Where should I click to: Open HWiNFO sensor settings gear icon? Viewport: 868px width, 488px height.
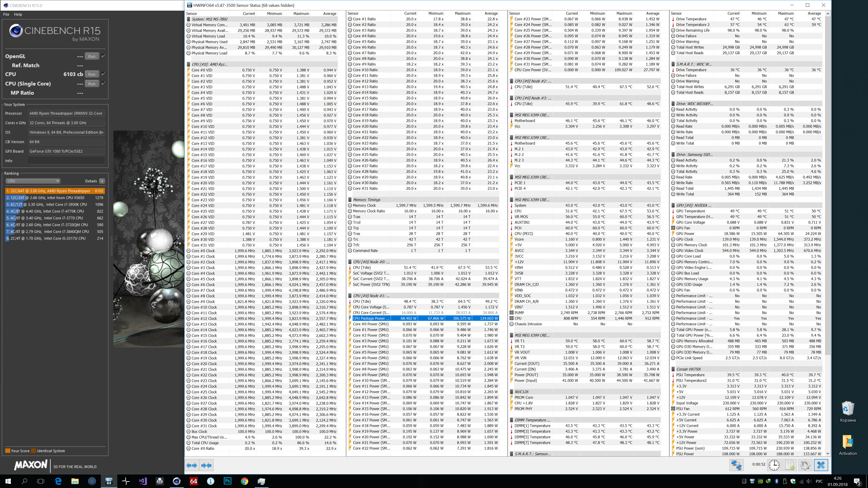click(x=805, y=465)
